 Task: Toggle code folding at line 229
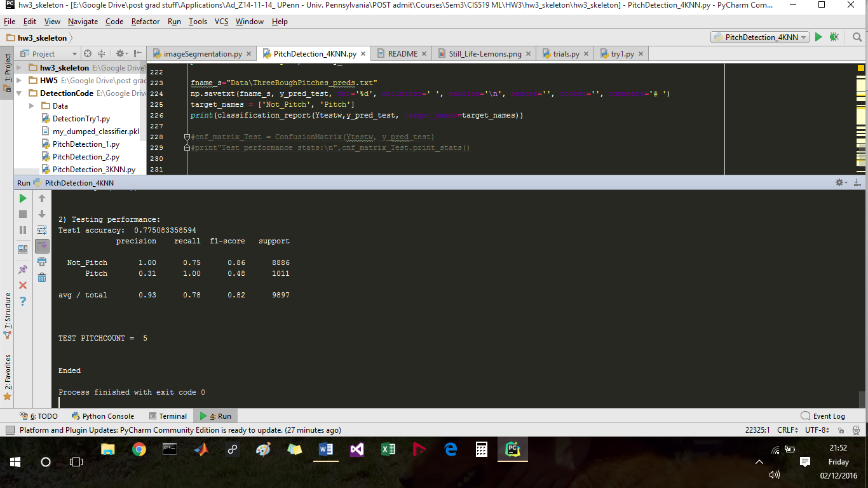pos(187,147)
